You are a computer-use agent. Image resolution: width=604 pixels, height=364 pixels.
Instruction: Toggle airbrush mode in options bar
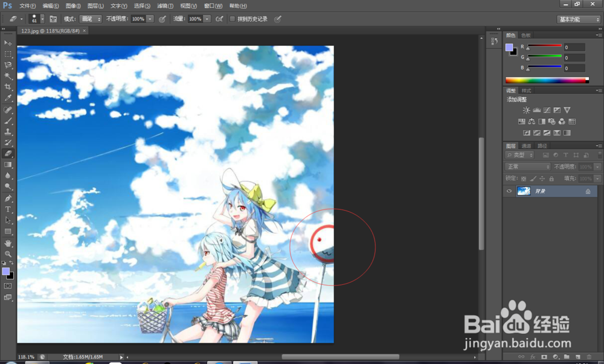coord(219,19)
